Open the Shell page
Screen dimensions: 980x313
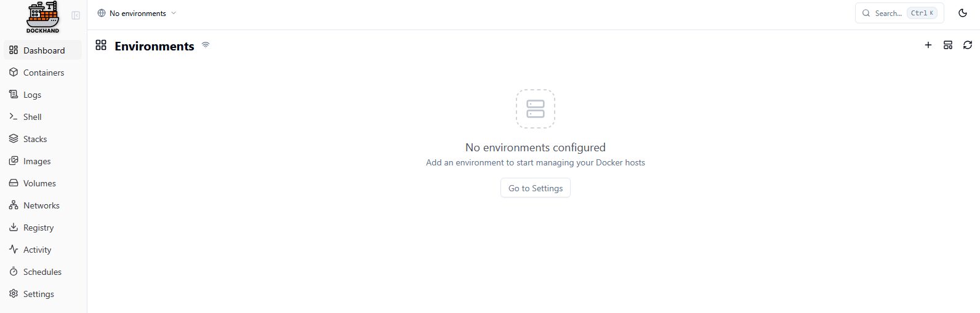(32, 117)
